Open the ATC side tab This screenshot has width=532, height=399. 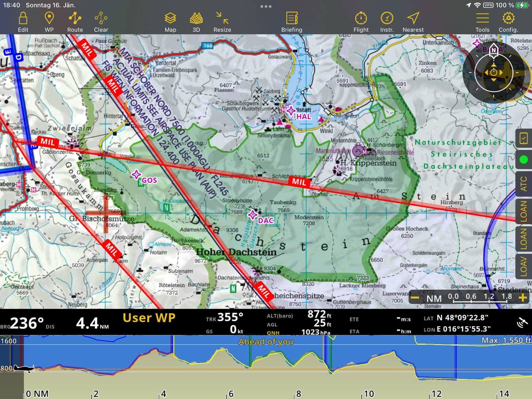(x=524, y=183)
